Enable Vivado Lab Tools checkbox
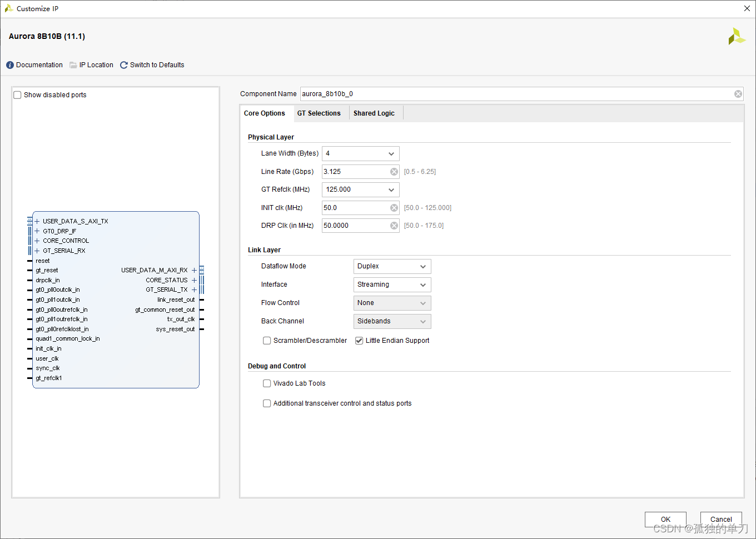Screen dimensions: 756x539 (x=267, y=383)
